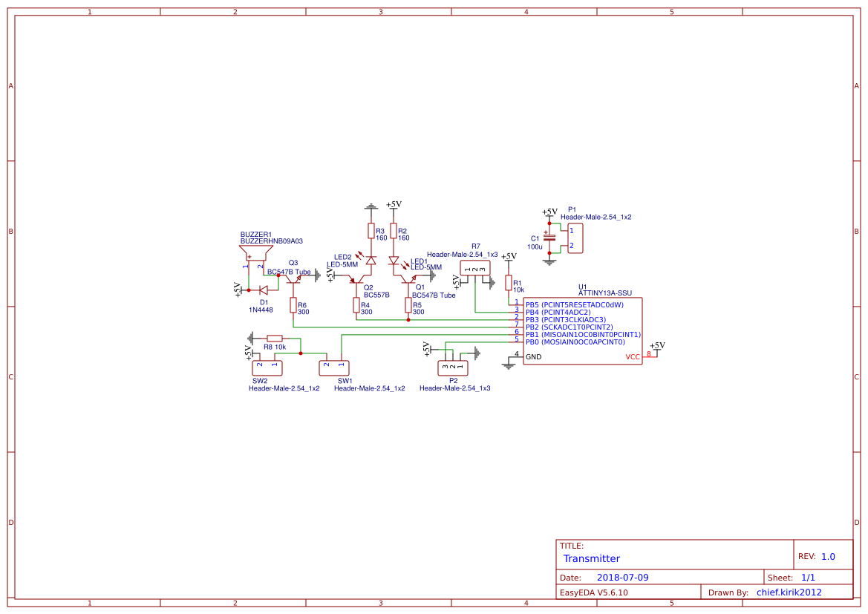This screenshot has height=614, width=868.
Task: Click the Transmitter title text
Action: tap(592, 558)
